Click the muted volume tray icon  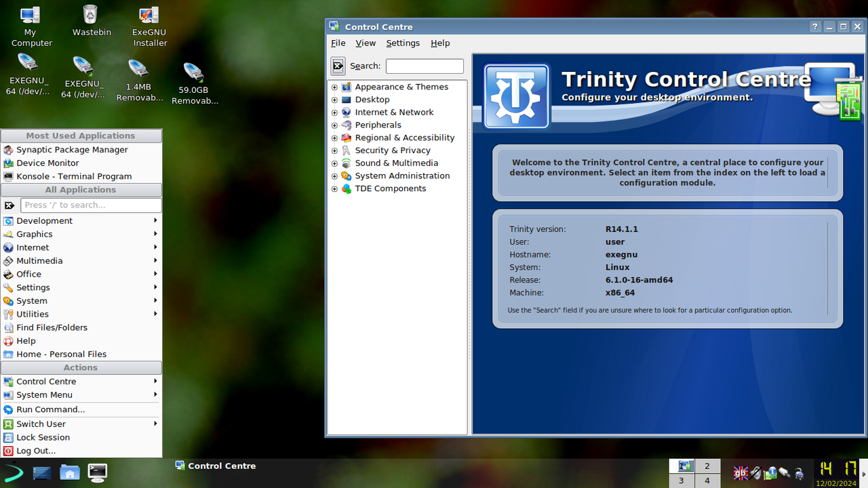[x=755, y=472]
